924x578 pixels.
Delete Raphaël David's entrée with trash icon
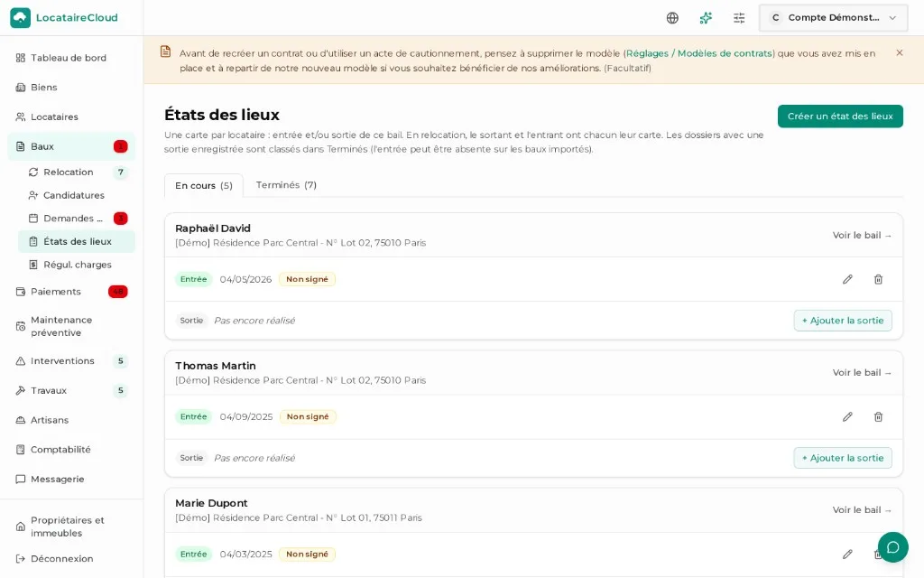[x=878, y=280]
